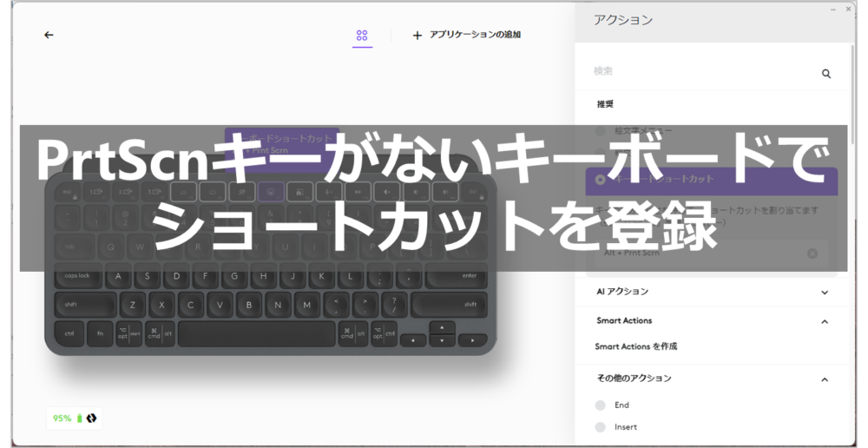Click the magnifier icon in the search box
Viewport: 868px width, 448px height.
[826, 75]
